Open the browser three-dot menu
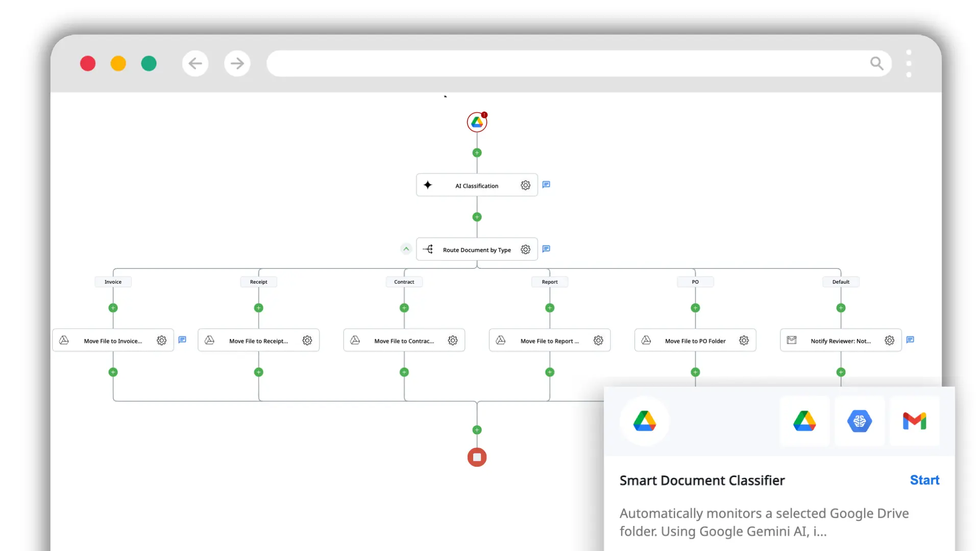 909,63
